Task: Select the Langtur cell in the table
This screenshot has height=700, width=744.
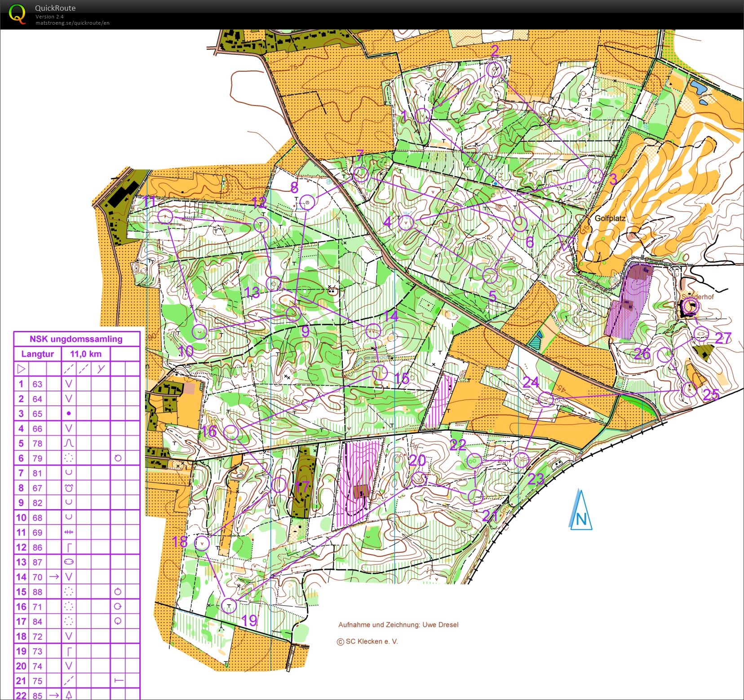Action: tap(37, 354)
